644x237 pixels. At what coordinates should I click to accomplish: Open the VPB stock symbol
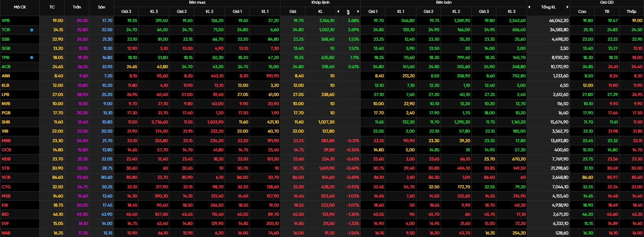pos(5,21)
